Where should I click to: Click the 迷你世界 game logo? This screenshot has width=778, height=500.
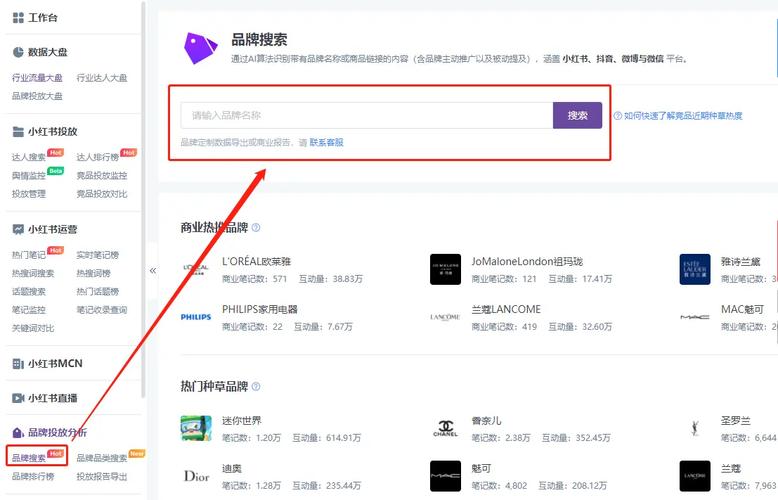(196, 428)
